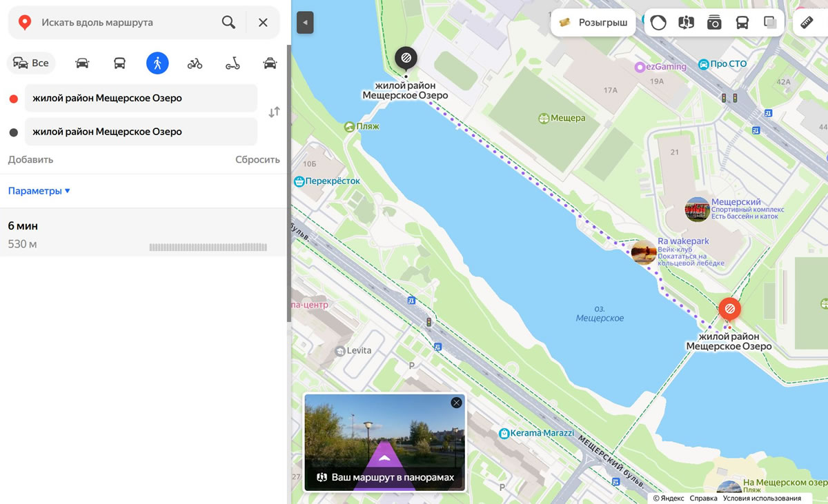Open the photos layer camera icon
The height and width of the screenshot is (504, 828).
click(x=714, y=23)
